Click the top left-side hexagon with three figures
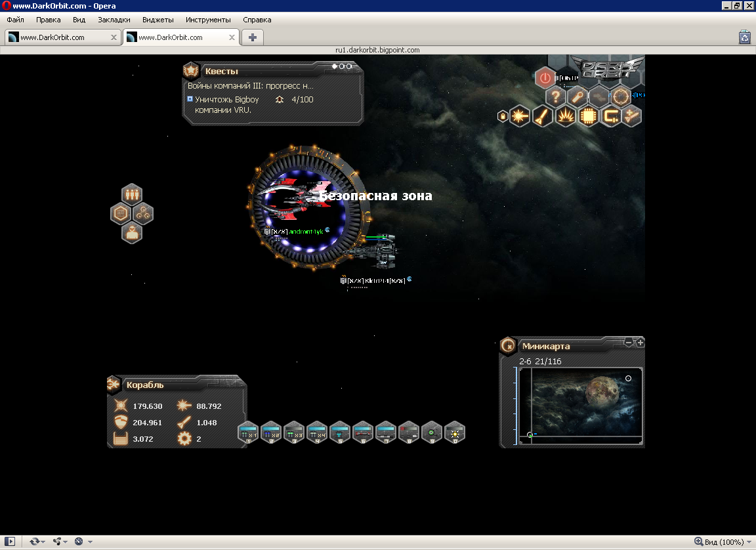Viewport: 756px width, 550px height. coord(132,195)
